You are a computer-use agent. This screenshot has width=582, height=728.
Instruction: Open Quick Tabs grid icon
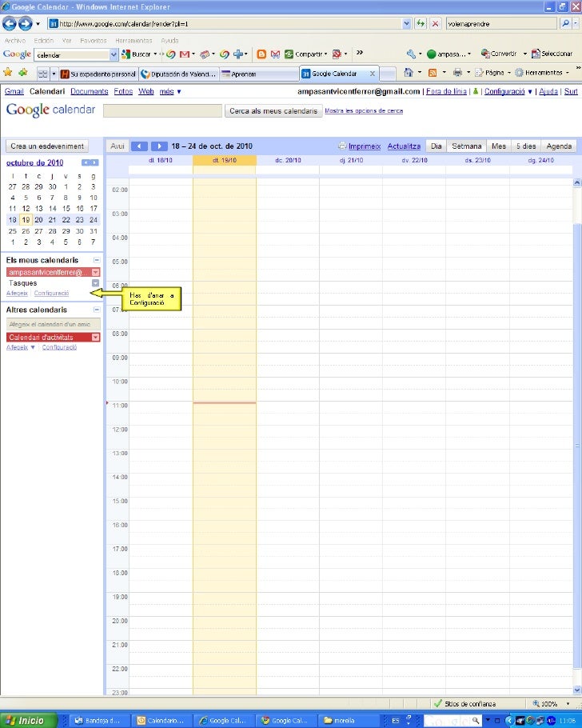click(42, 74)
